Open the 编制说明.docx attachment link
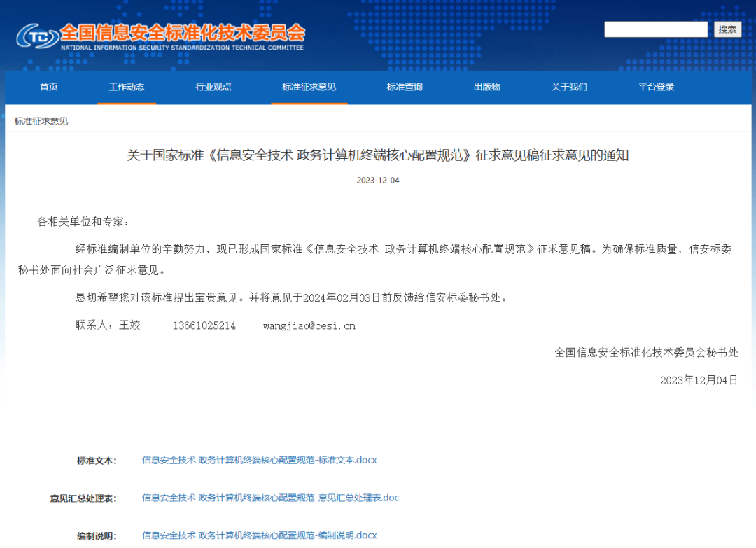The height and width of the screenshot is (548, 756). click(259, 535)
